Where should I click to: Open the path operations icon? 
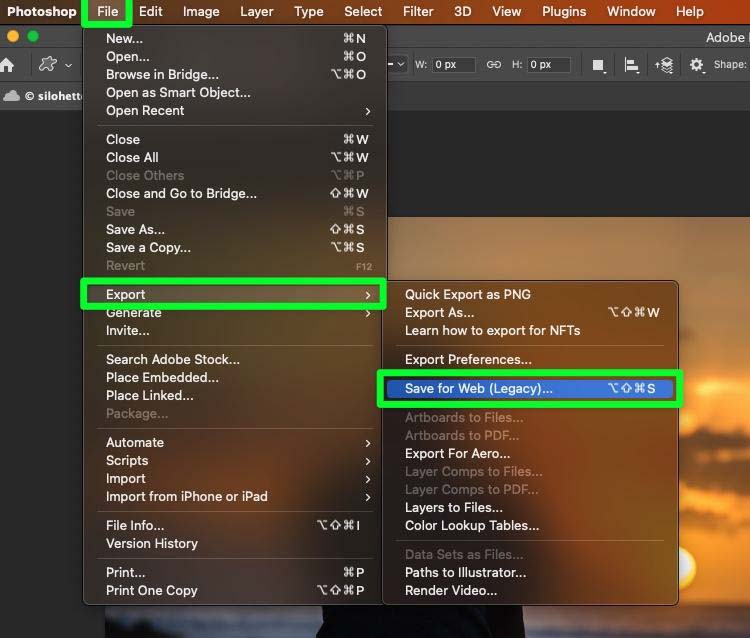pos(598,65)
